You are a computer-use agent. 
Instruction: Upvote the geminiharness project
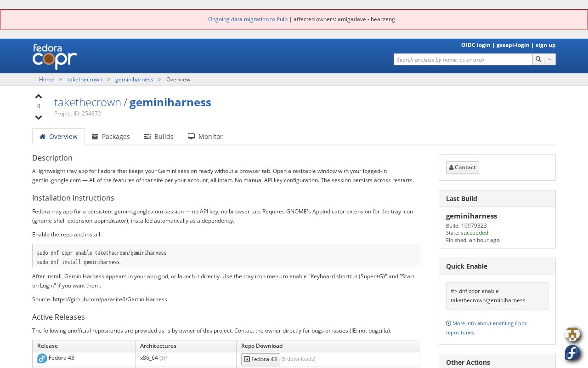point(39,97)
